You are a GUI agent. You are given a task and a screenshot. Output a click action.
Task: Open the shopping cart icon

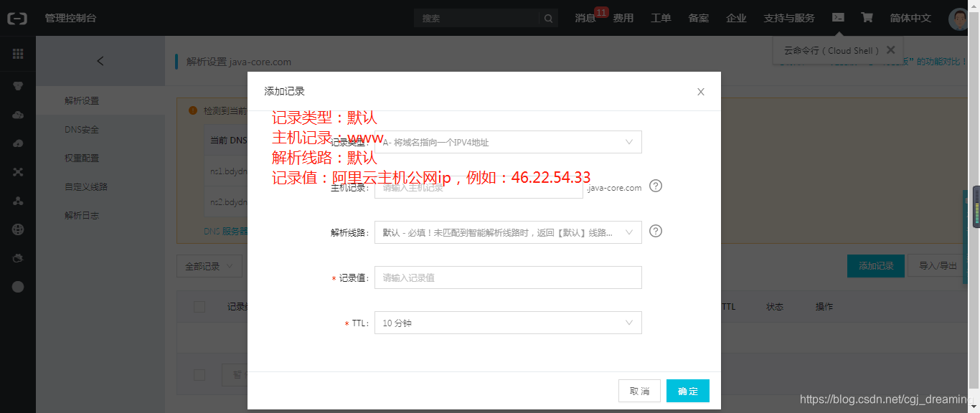coord(867,18)
